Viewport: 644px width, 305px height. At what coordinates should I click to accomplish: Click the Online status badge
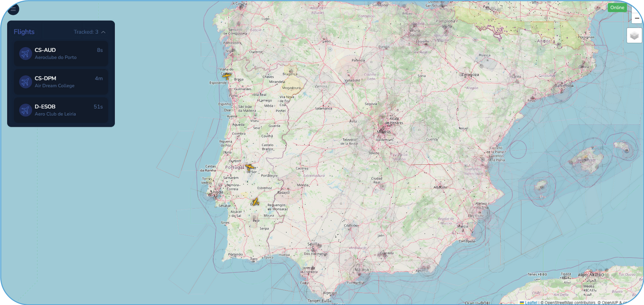pos(617,7)
